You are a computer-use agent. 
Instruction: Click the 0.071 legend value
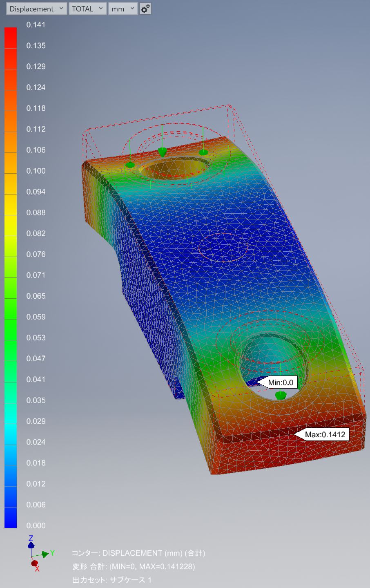coord(36,275)
